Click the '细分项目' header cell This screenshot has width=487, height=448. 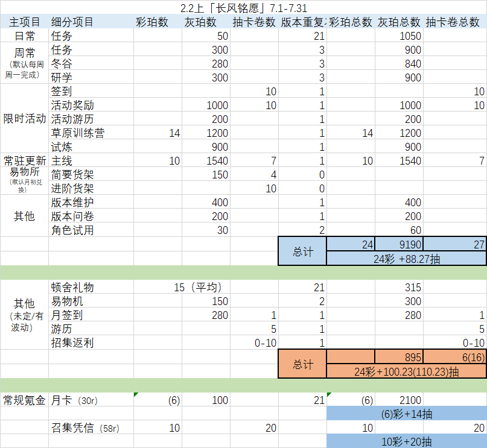coord(91,22)
